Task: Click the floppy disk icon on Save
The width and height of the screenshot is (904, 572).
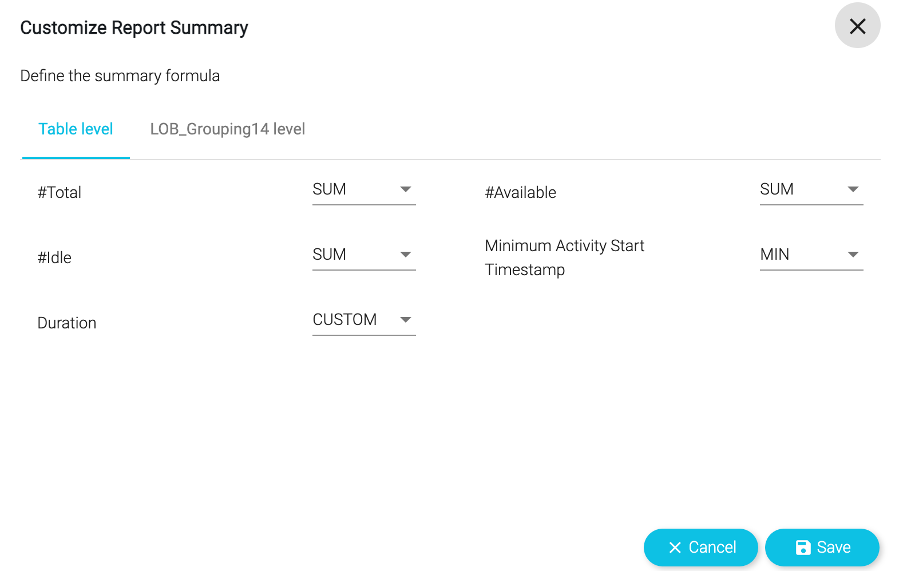Action: [x=802, y=547]
